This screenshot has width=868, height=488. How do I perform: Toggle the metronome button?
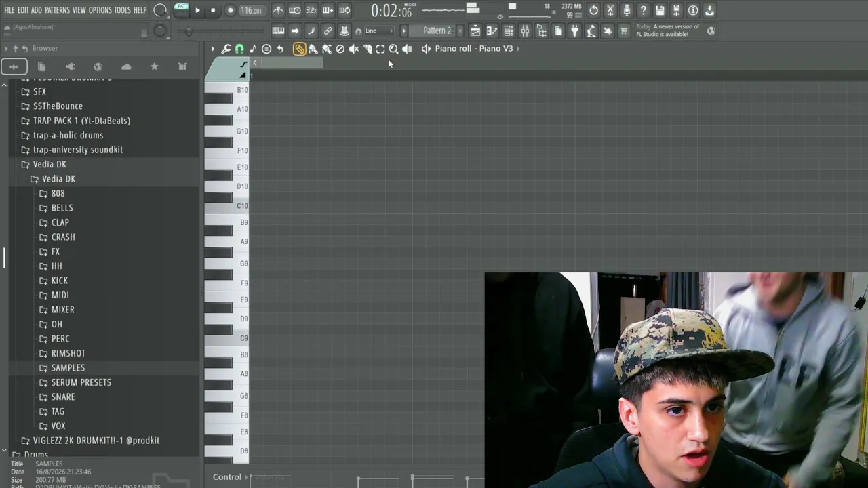click(x=278, y=10)
